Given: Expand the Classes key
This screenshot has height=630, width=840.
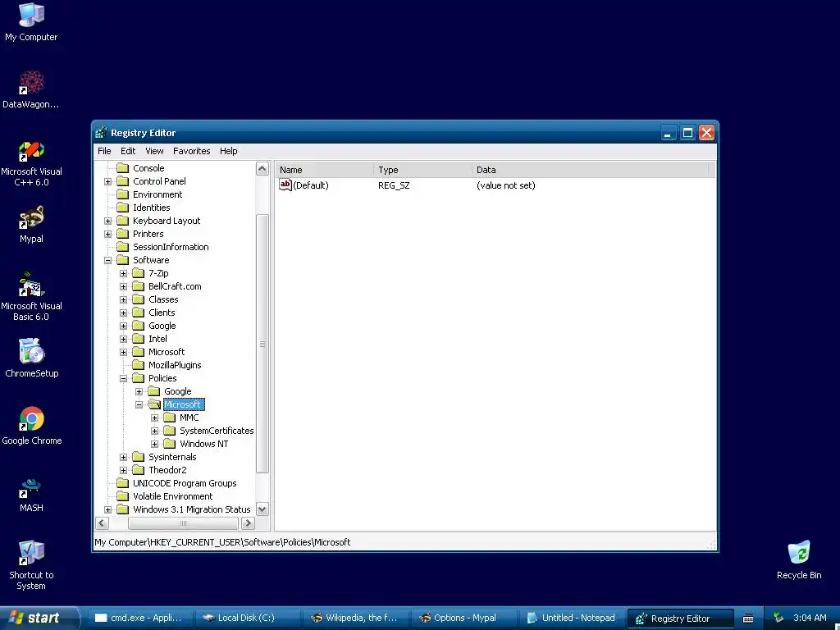Looking at the screenshot, I should pyautogui.click(x=123, y=299).
